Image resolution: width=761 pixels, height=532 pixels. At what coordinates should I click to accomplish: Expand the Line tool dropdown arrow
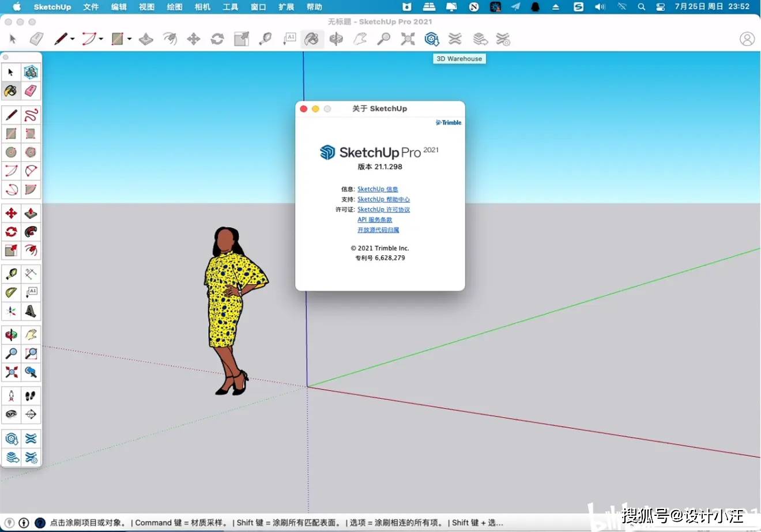[73, 39]
